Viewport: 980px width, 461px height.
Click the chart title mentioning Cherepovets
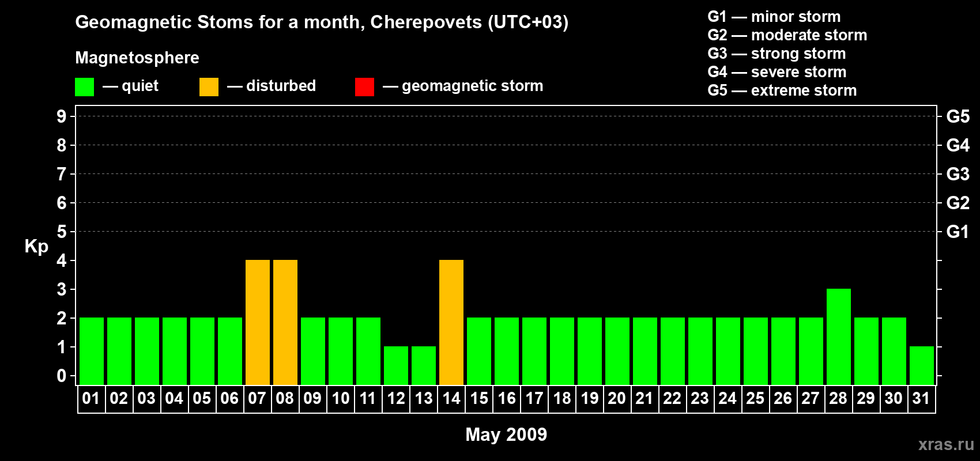click(x=322, y=22)
